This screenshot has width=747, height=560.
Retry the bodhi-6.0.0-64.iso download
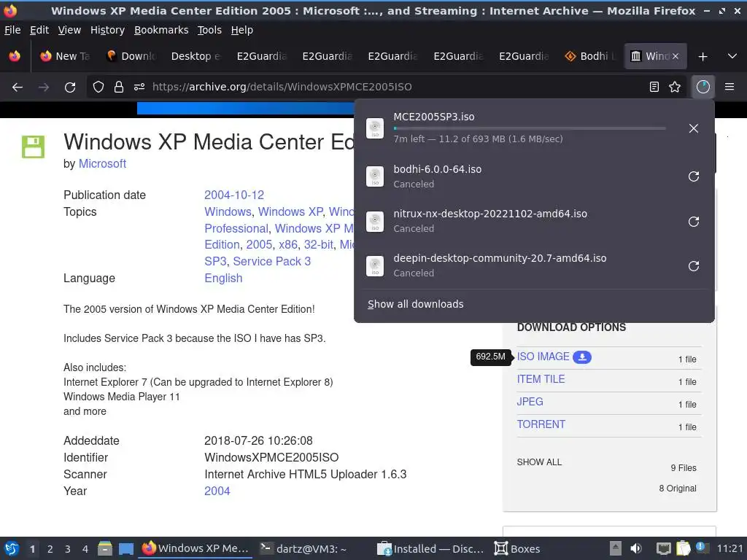(x=694, y=176)
